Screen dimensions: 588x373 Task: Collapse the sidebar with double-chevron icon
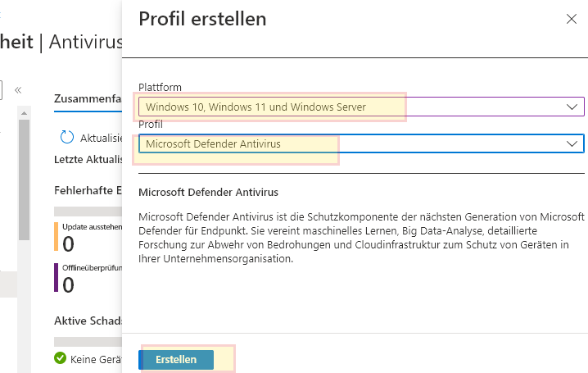18,90
